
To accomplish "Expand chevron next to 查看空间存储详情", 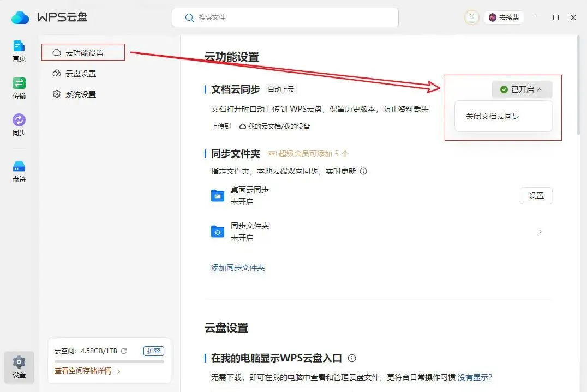I will 119,371.
